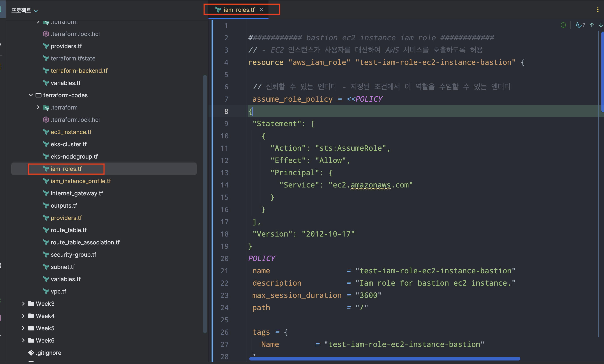Image resolution: width=604 pixels, height=364 pixels.
Task: Open eks-cluster.tf from the project tree
Action: pos(68,144)
